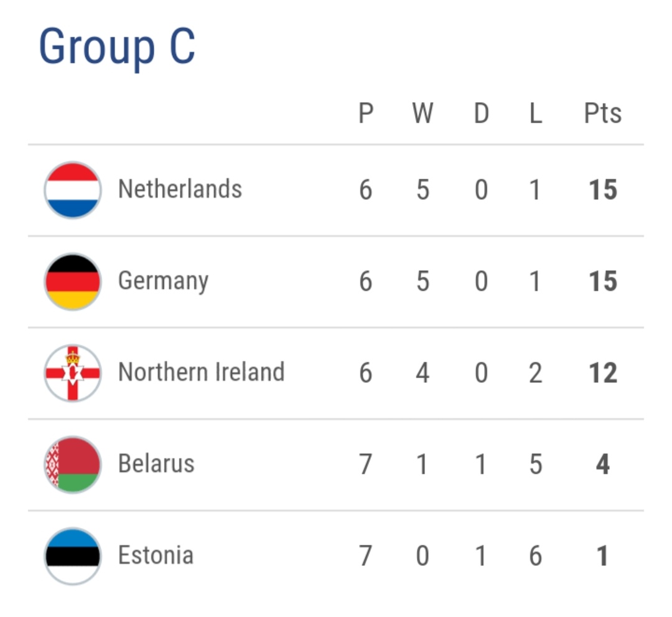
Task: Click the Northern Ireland flag icon
Action: pos(72,373)
